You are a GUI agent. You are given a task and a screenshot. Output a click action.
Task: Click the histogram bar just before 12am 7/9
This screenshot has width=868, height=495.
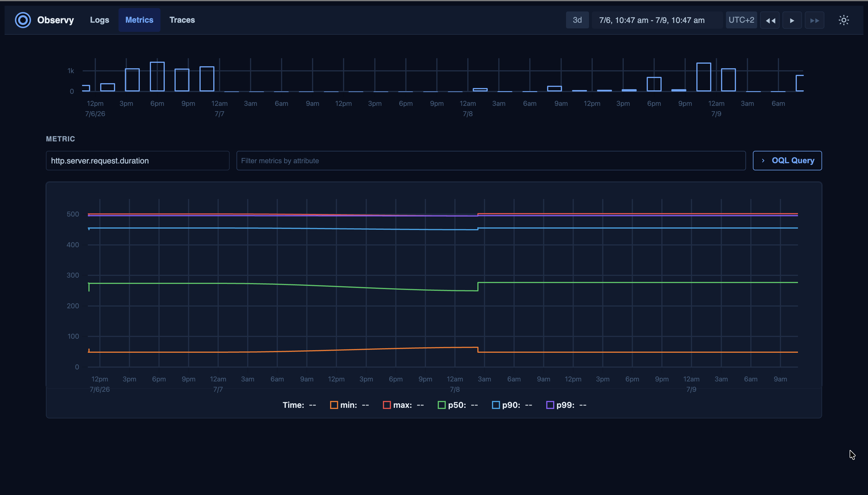coord(703,77)
